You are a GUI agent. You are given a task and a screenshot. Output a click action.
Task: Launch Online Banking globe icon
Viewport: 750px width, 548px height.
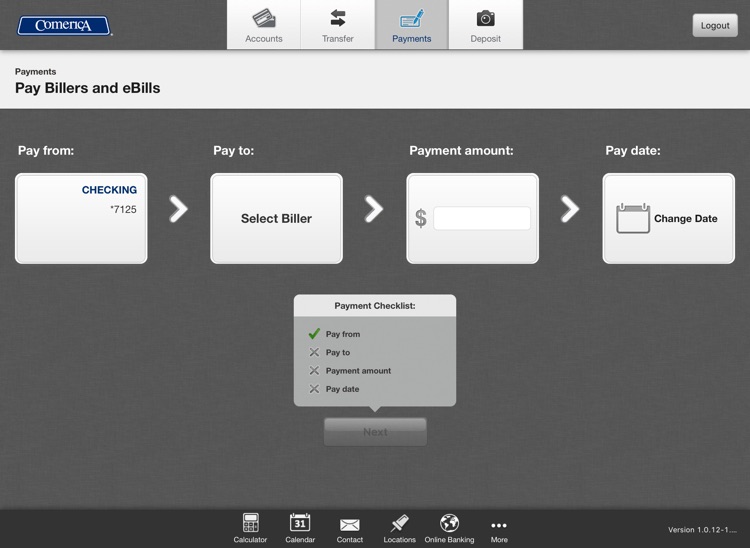pyautogui.click(x=449, y=528)
